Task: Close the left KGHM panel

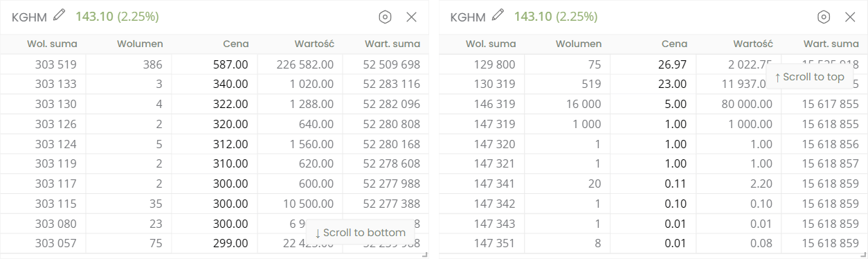Action: coord(412,17)
